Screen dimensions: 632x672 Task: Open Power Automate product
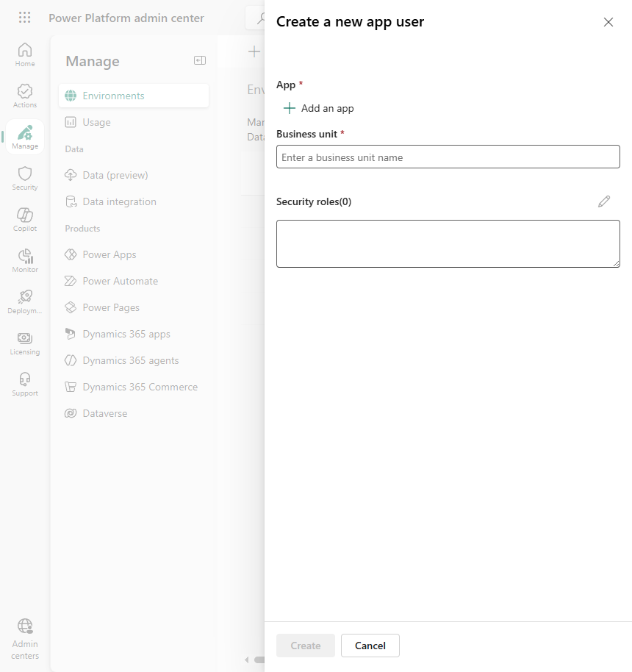(x=134, y=281)
